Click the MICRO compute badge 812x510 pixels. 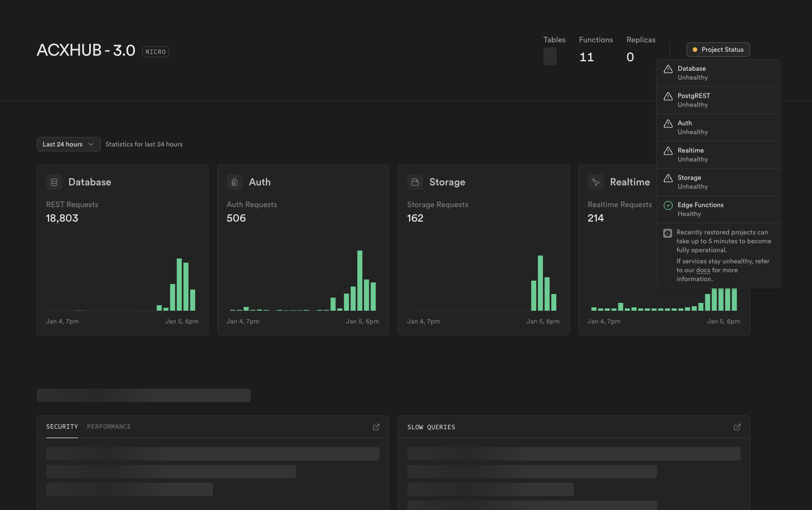pos(155,52)
